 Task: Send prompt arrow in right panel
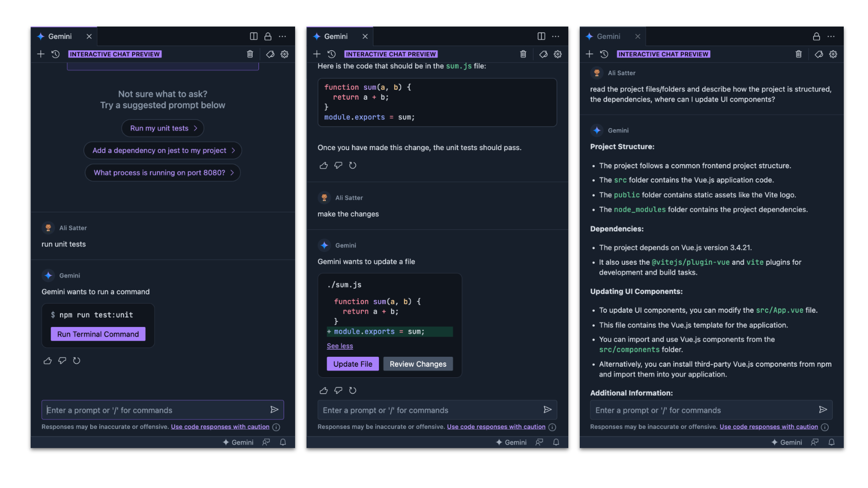823,410
